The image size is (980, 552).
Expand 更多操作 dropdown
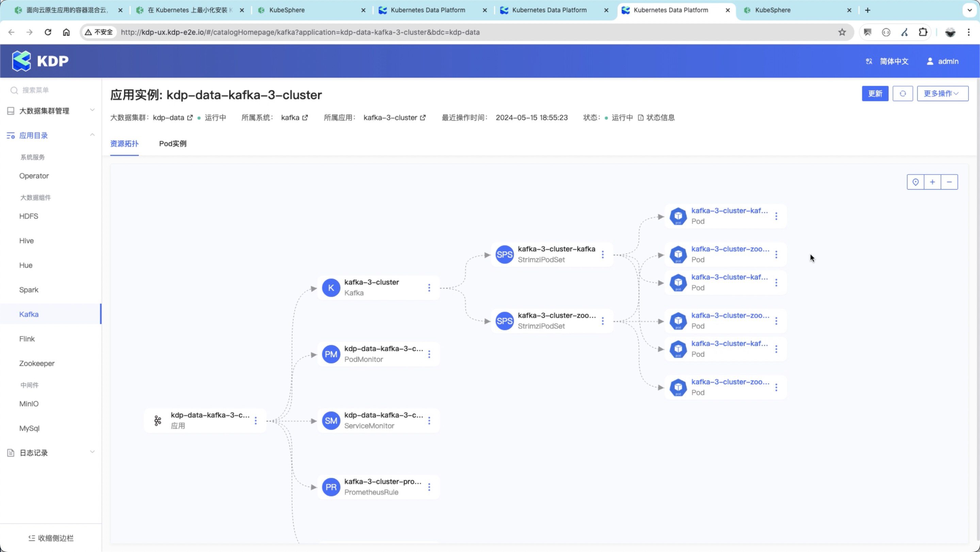click(x=942, y=94)
